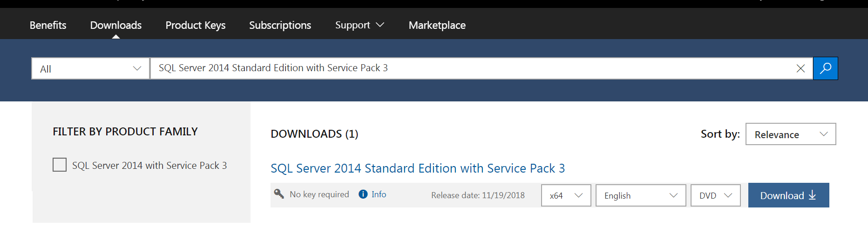Tick SQL Server 2014 with Service Pack 3 checkbox
The image size is (868, 227).
[60, 165]
